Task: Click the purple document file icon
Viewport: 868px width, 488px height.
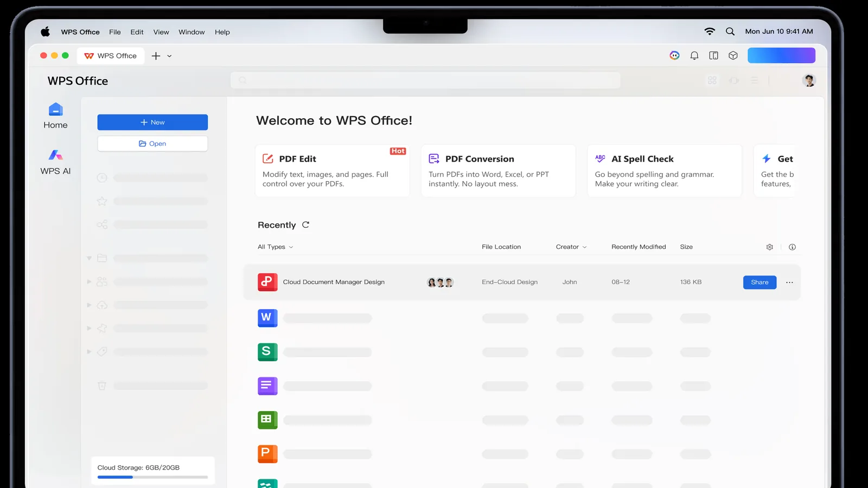Action: [x=267, y=386]
